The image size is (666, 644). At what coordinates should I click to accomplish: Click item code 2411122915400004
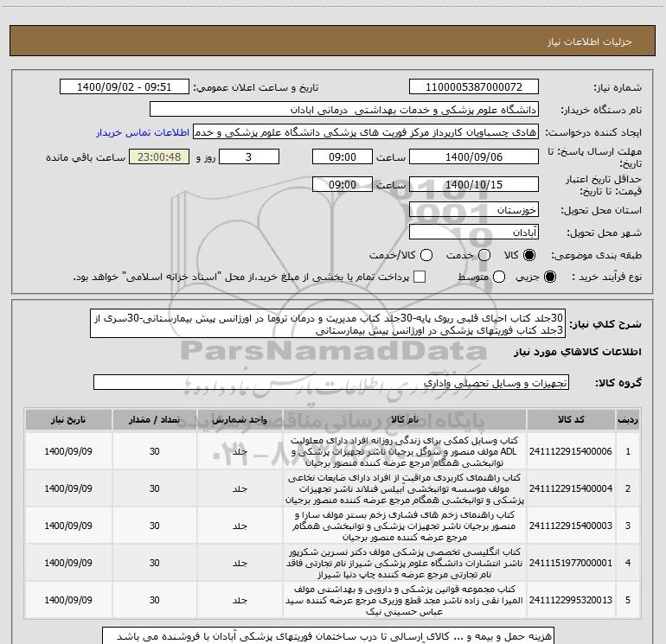(x=571, y=488)
